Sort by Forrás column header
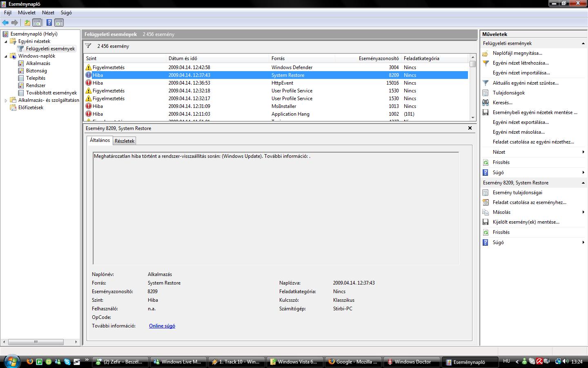The image size is (588, 368). (x=302, y=58)
